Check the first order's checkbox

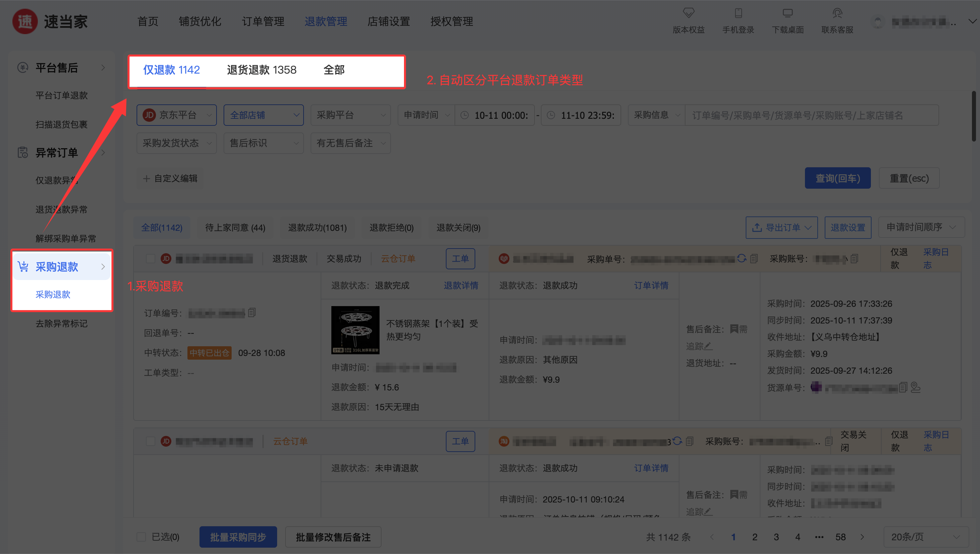point(151,259)
